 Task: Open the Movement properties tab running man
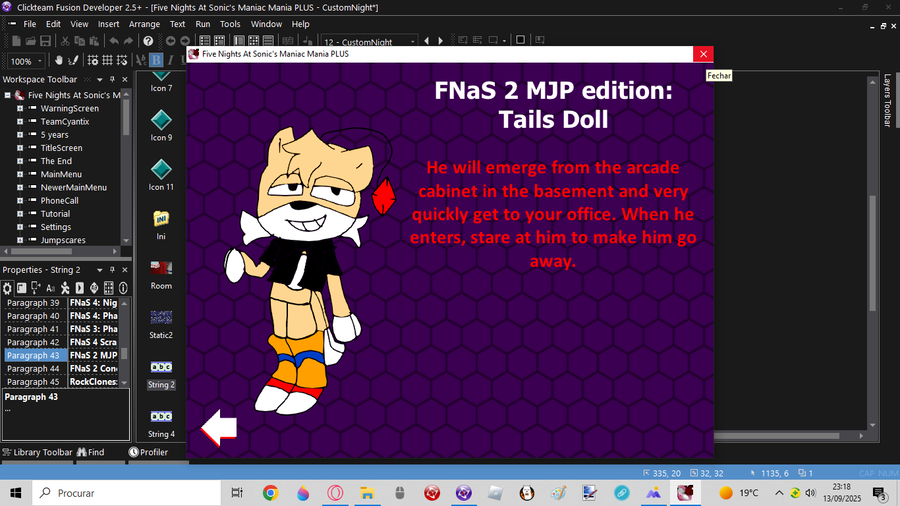click(x=65, y=288)
